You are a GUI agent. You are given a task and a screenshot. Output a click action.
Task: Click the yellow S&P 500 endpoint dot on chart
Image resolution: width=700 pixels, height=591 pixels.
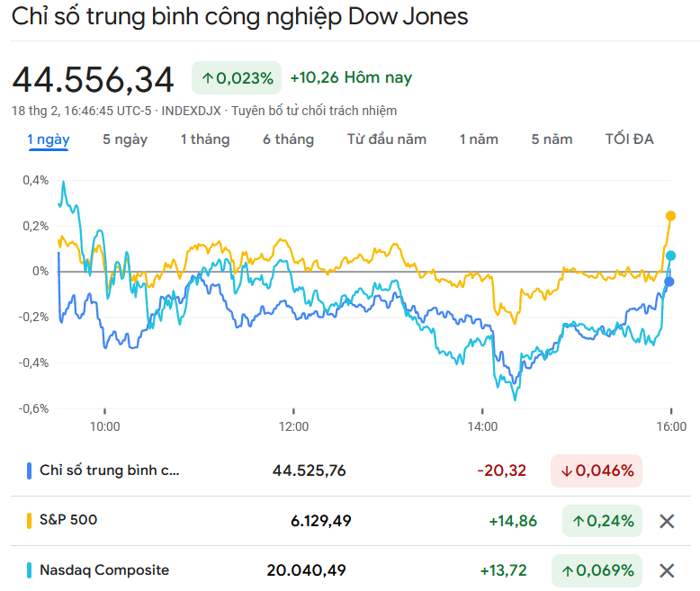(670, 216)
